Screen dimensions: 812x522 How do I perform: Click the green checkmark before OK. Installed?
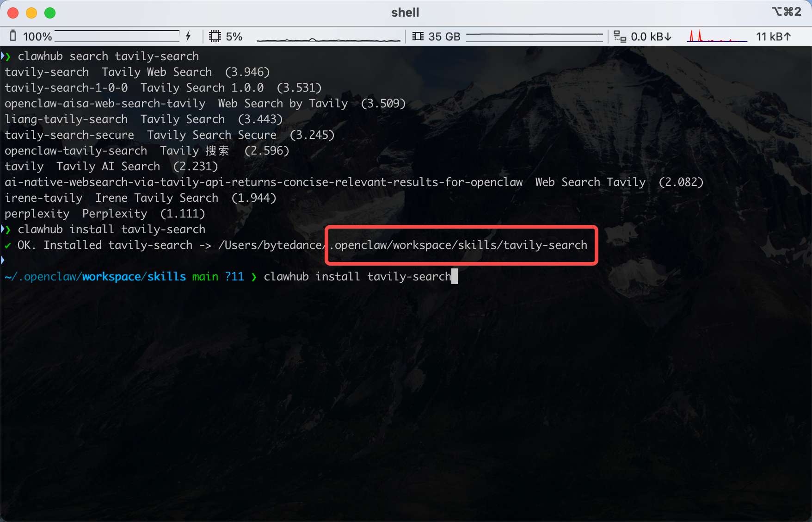6,245
